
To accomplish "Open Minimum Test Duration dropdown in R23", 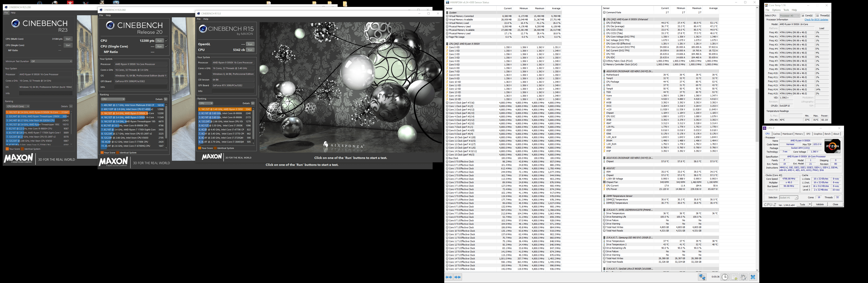I will click(x=51, y=61).
